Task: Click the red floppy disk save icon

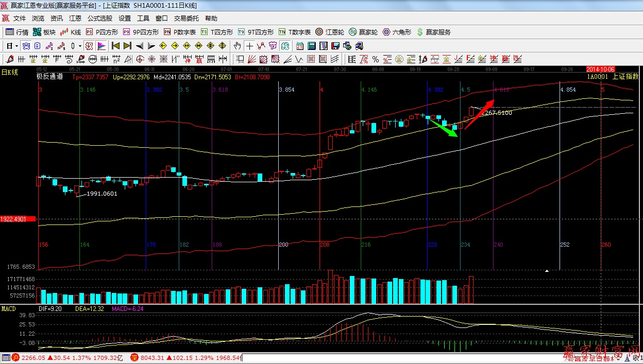Action: click(x=335, y=46)
